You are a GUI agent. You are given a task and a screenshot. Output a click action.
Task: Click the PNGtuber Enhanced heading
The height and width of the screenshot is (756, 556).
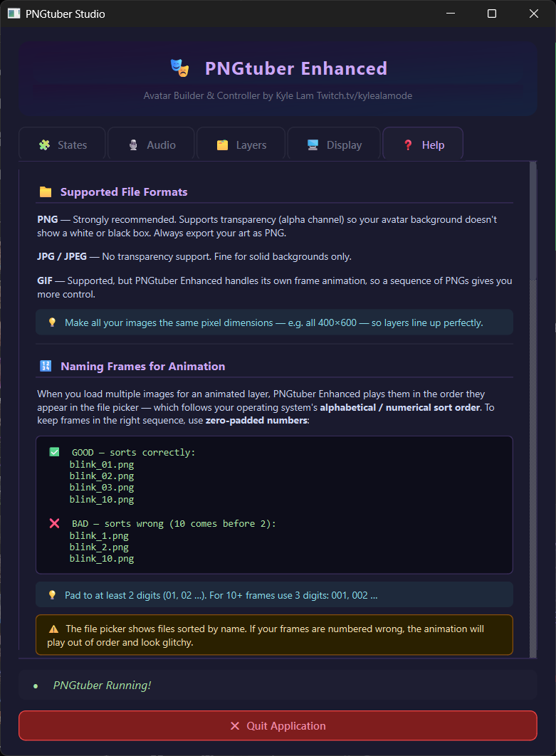click(296, 68)
